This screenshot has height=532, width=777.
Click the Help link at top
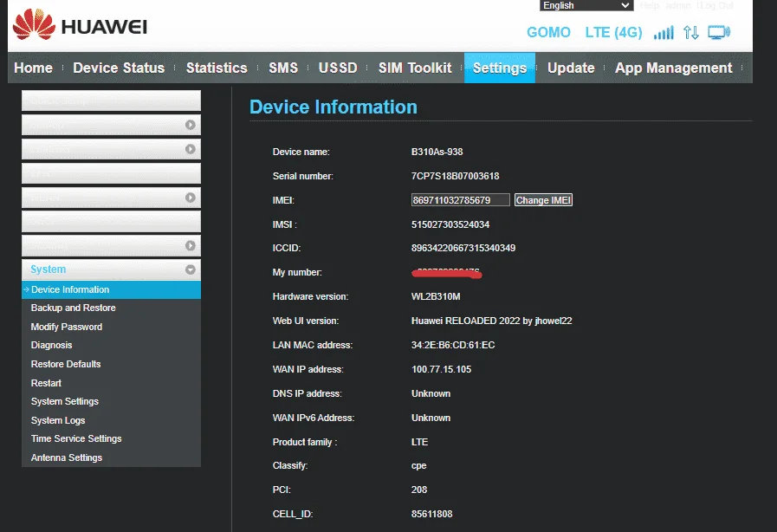click(649, 5)
